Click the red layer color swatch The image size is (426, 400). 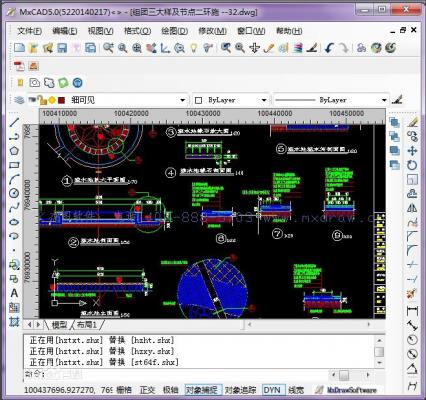coord(61,100)
